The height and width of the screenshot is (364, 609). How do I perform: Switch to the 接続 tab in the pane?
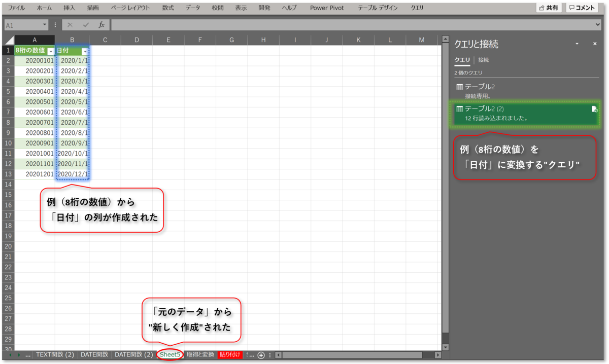click(483, 60)
